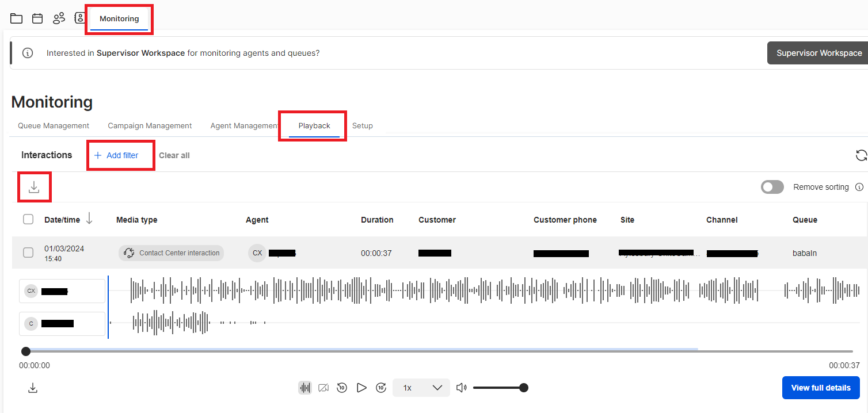Screen dimensions: 868x413
Task: Click the refresh icon beside Interactions
Action: point(861,155)
